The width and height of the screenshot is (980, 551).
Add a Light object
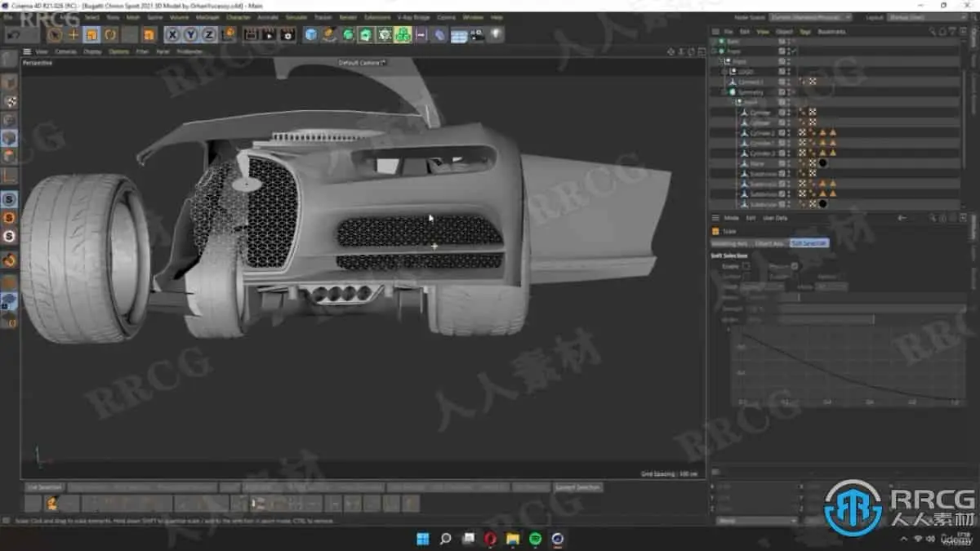[x=496, y=34]
